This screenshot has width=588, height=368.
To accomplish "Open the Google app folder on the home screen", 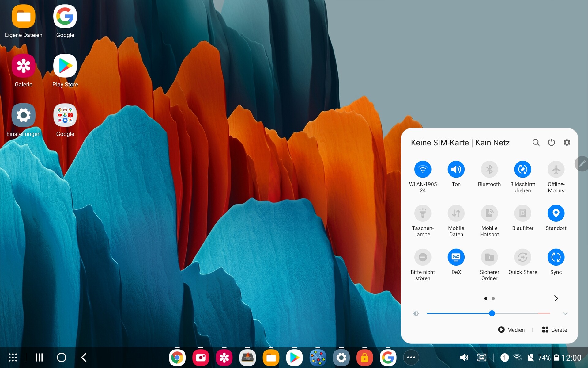I will [65, 115].
